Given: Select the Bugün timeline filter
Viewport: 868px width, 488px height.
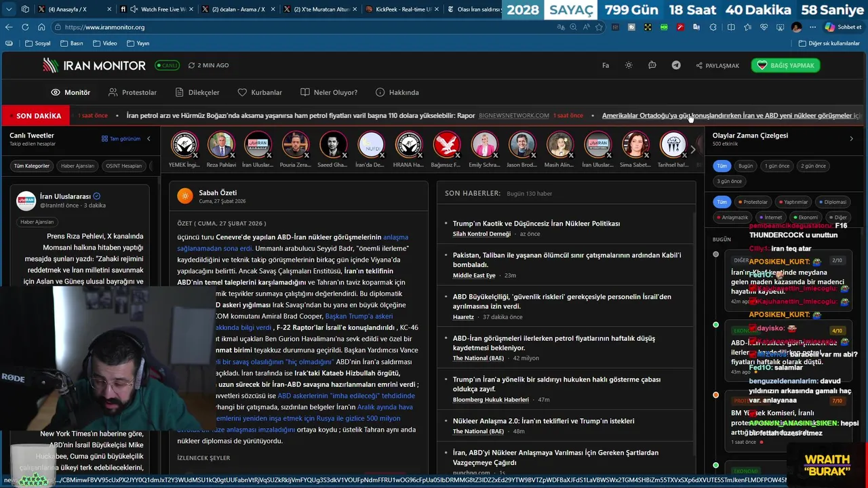Looking at the screenshot, I should (x=745, y=166).
